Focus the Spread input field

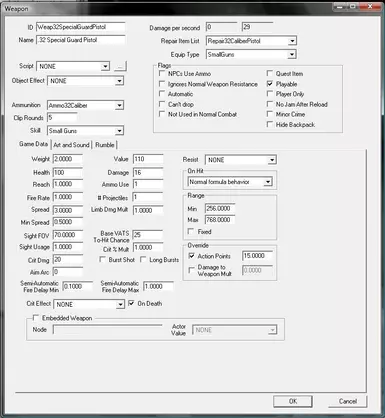click(x=68, y=210)
